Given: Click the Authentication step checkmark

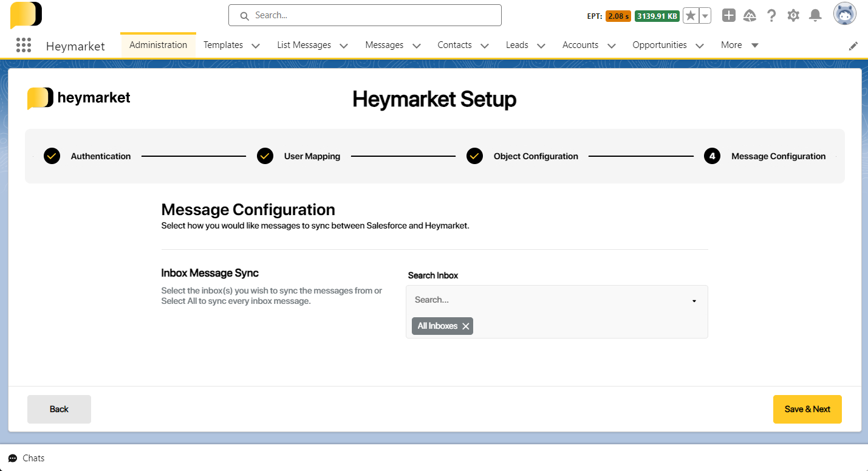Looking at the screenshot, I should [x=52, y=156].
